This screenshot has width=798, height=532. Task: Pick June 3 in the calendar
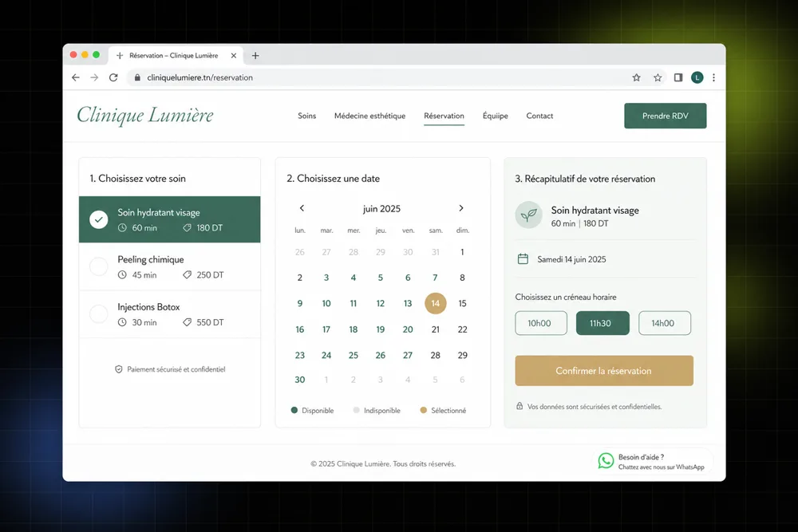(326, 278)
